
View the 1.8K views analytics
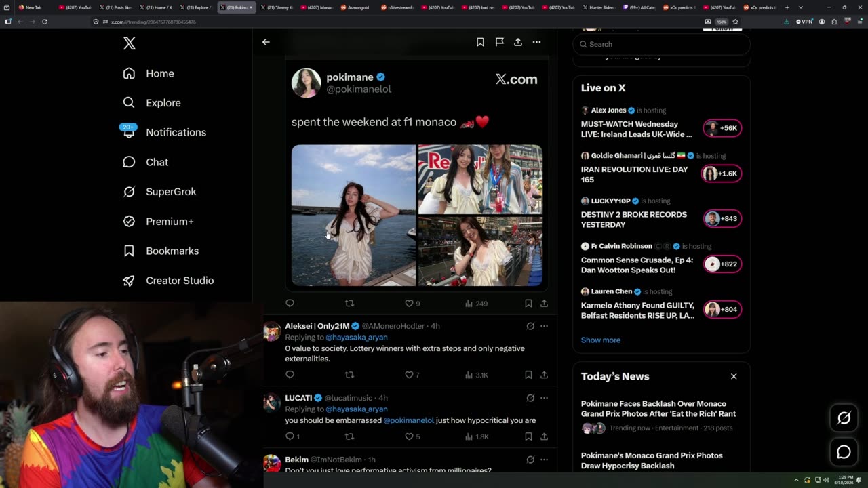click(476, 436)
